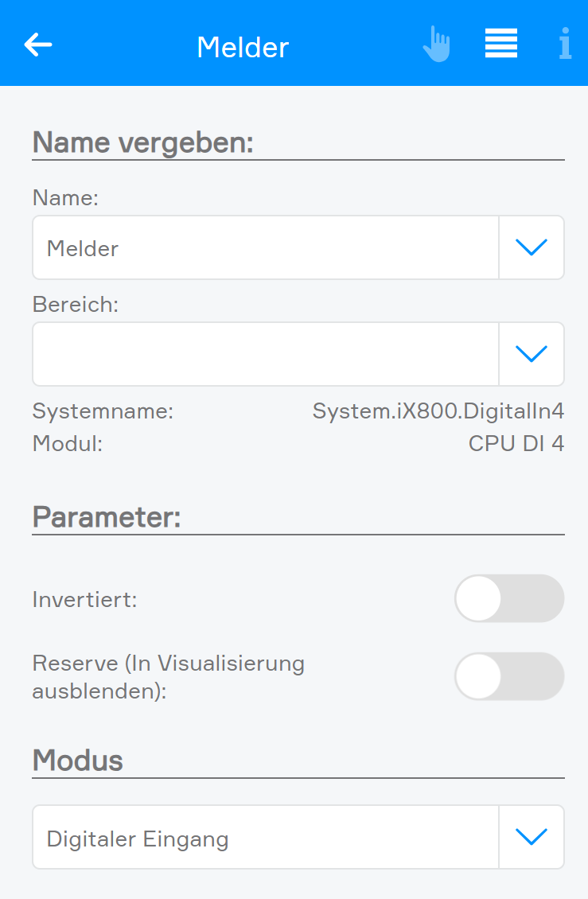Screen dimensions: 588x899
Task: Expand the Name dropdown chevron
Action: coord(532,247)
